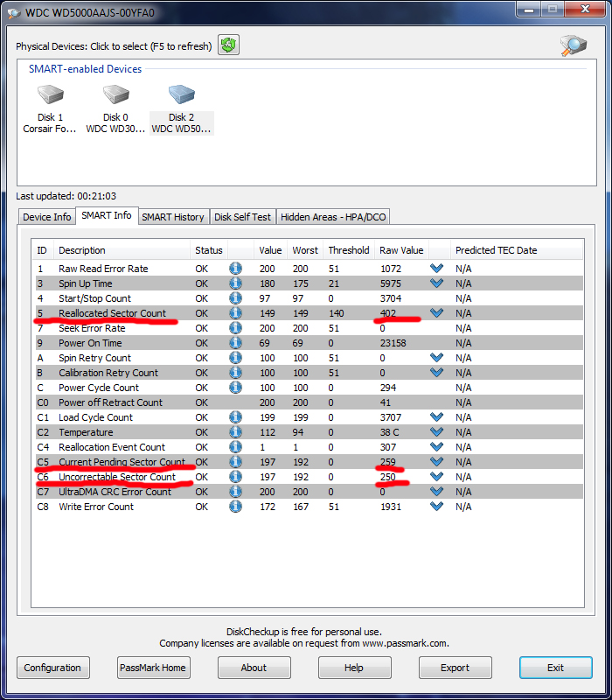Click the Export button
Image resolution: width=612 pixels, height=700 pixels.
[455, 668]
